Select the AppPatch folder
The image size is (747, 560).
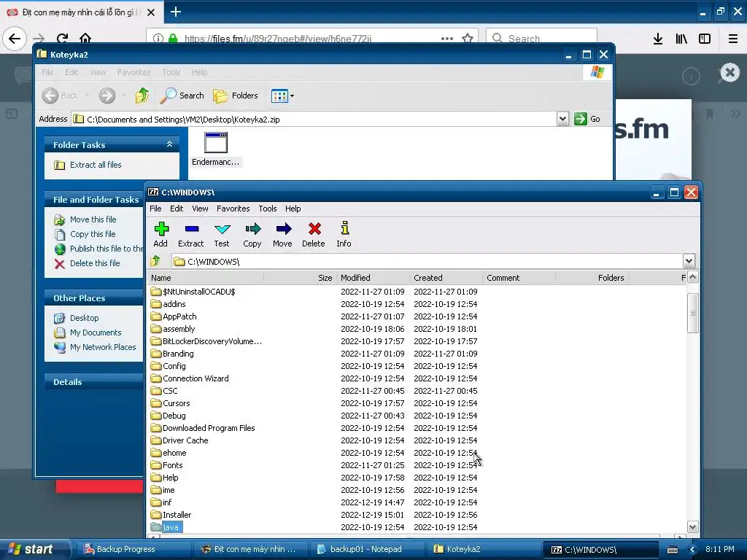click(174, 316)
